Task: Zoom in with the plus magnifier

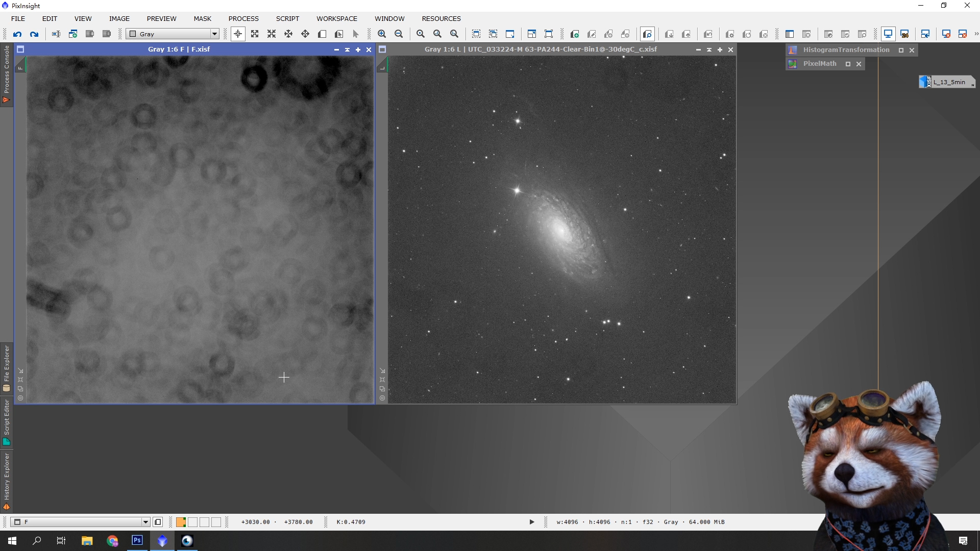Action: coord(382,34)
